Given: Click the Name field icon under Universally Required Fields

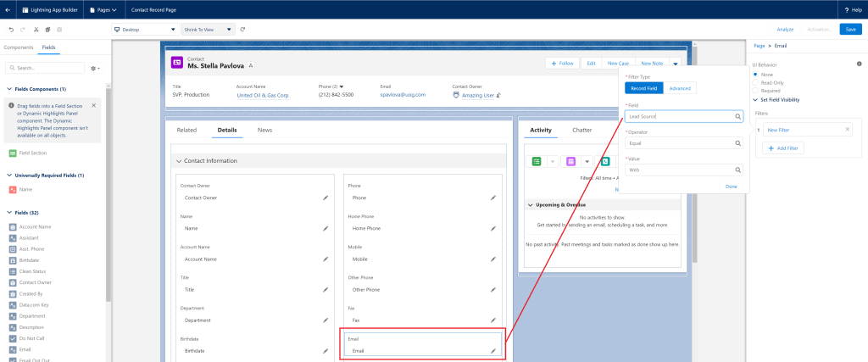Looking at the screenshot, I should point(13,189).
